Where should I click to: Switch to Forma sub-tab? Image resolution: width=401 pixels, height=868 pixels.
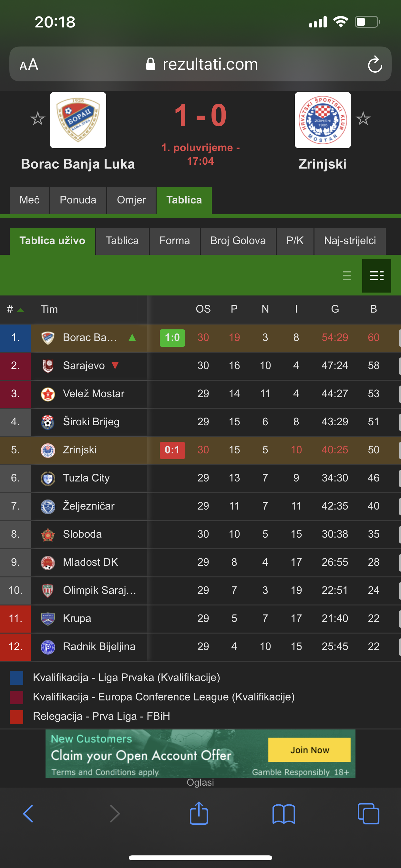point(175,241)
